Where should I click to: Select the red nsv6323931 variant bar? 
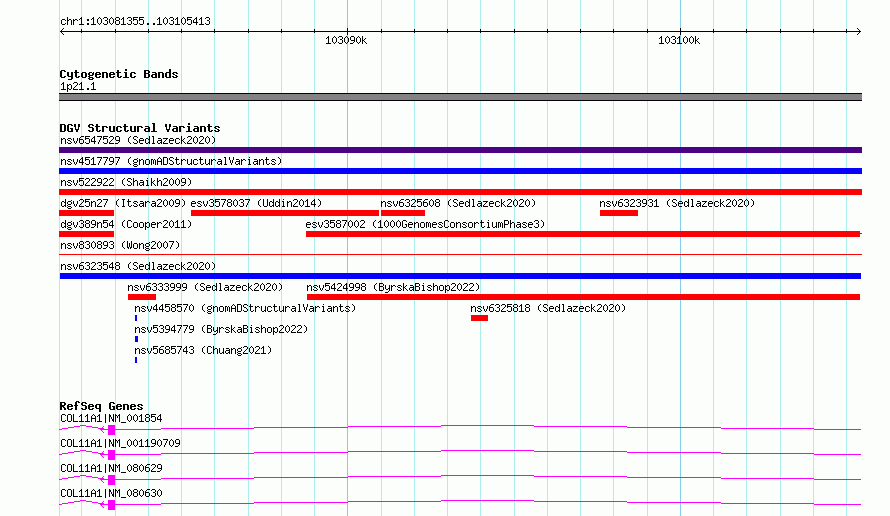click(619, 213)
